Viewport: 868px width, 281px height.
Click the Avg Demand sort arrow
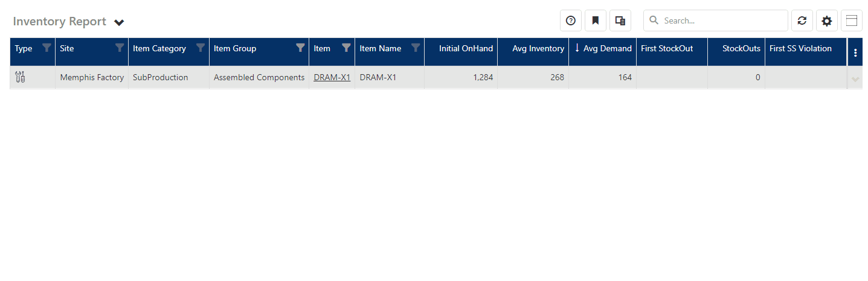coord(577,48)
